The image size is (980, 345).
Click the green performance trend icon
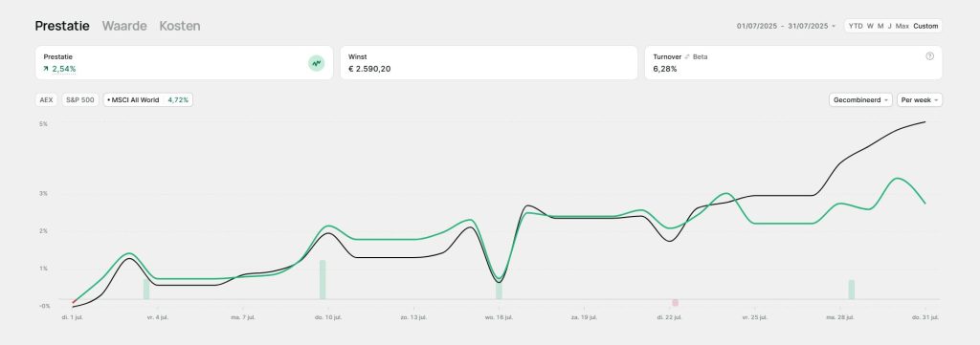pos(316,63)
